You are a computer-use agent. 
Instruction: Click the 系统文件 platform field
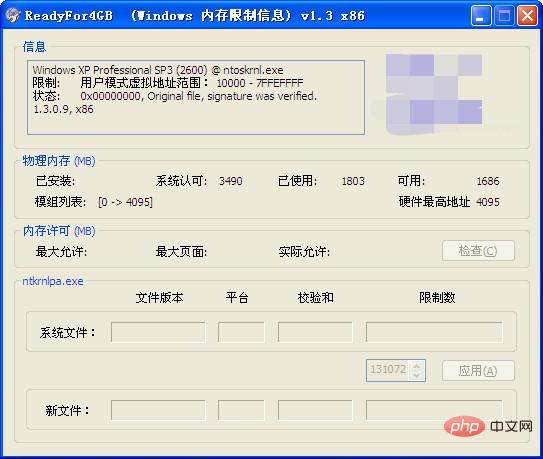tap(241, 332)
